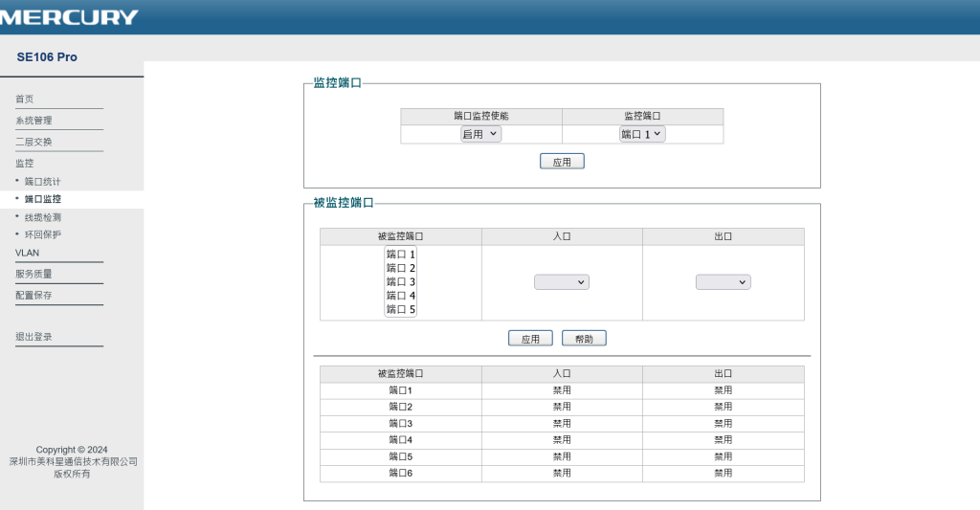
Task: Click 应用 button in 监控端口 section
Action: [x=562, y=162]
